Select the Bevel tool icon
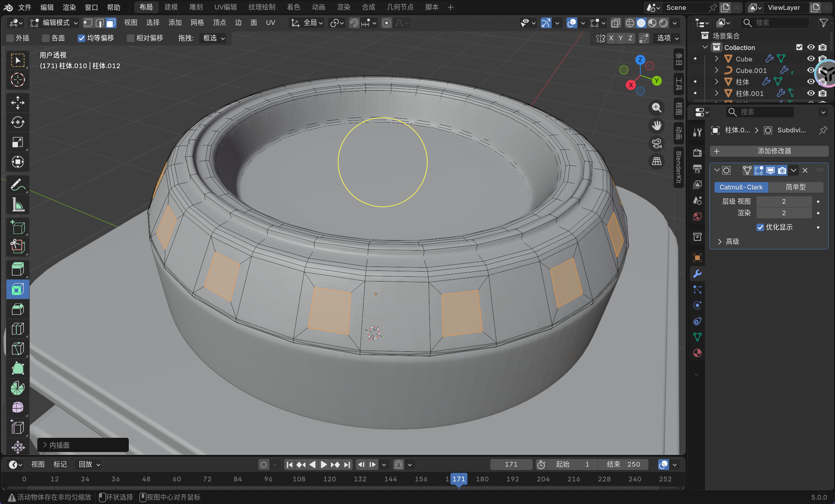The image size is (835, 504). coord(17,309)
